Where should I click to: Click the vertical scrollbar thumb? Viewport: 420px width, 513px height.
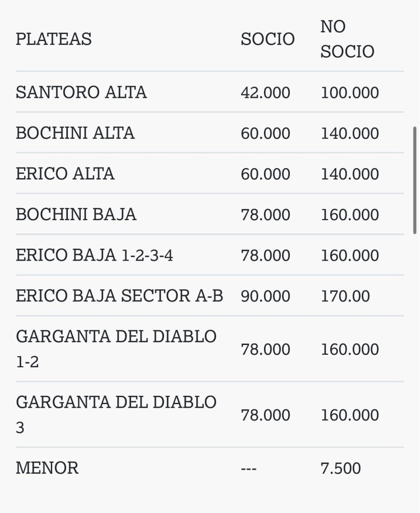pyautogui.click(x=415, y=180)
